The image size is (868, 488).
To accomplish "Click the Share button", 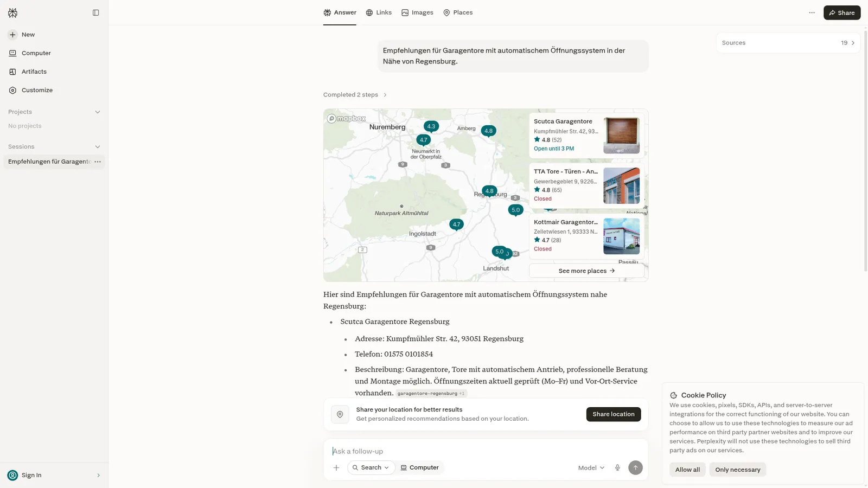I will [841, 12].
